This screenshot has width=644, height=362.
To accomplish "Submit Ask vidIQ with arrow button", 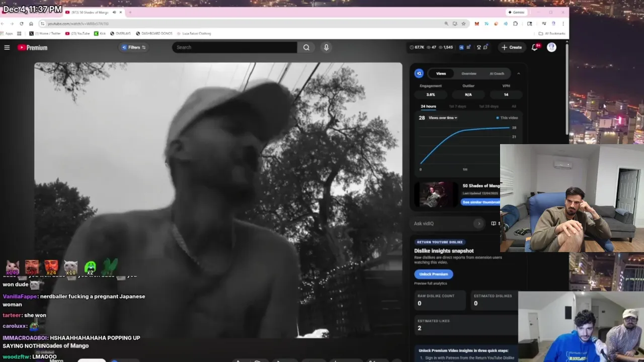I will click(478, 223).
